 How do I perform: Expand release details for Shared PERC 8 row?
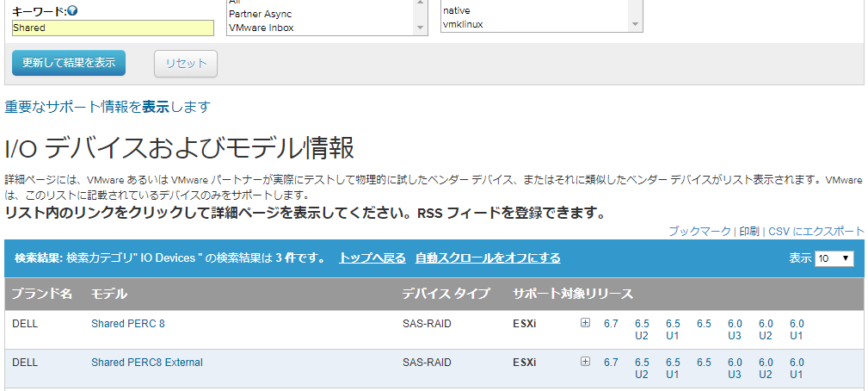(x=585, y=323)
